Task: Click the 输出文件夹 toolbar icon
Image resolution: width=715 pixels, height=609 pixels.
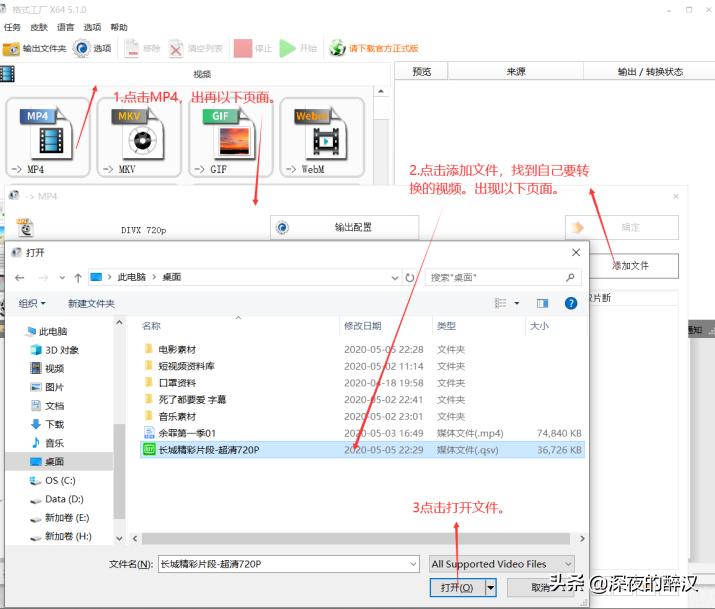Action: coord(11,48)
